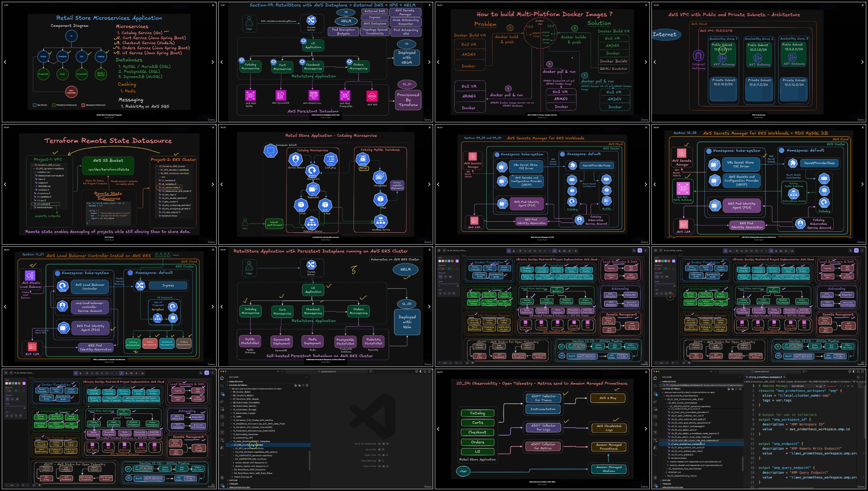
Task: Open Run and Debug in empty-editor VS Code window
Action: point(222,401)
